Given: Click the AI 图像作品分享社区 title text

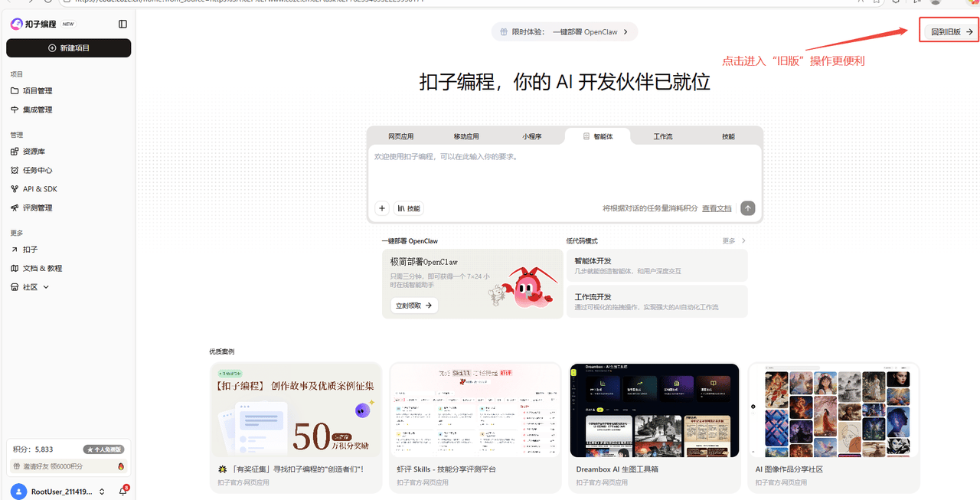Looking at the screenshot, I should tap(789, 469).
